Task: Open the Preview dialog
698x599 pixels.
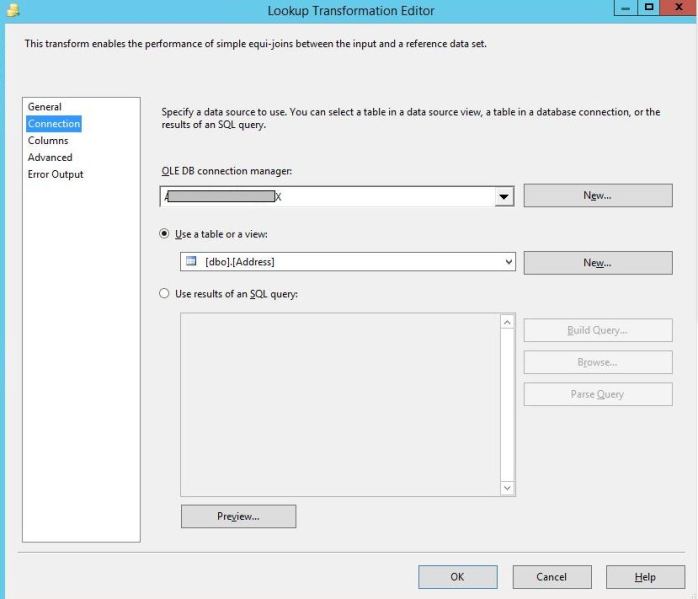Action: tap(239, 516)
